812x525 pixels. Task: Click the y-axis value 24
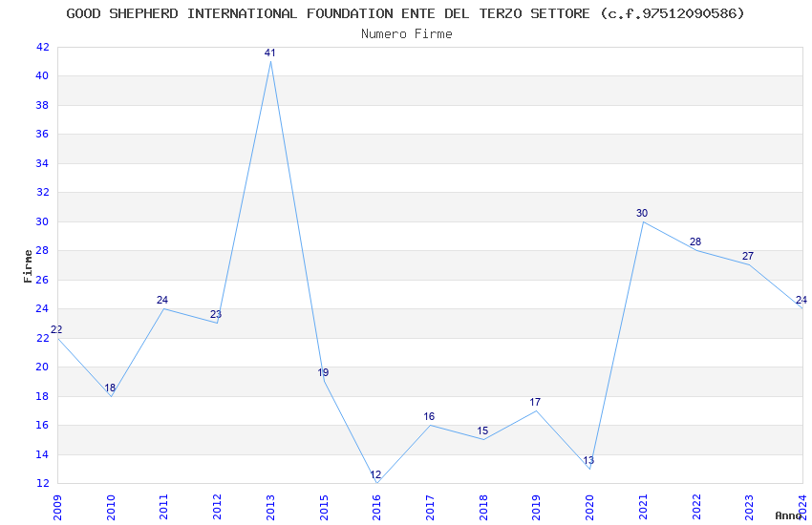coord(42,308)
